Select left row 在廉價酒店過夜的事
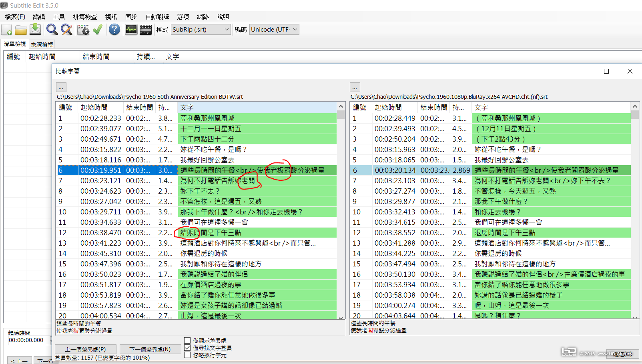This screenshot has width=642, height=364. coord(197,285)
